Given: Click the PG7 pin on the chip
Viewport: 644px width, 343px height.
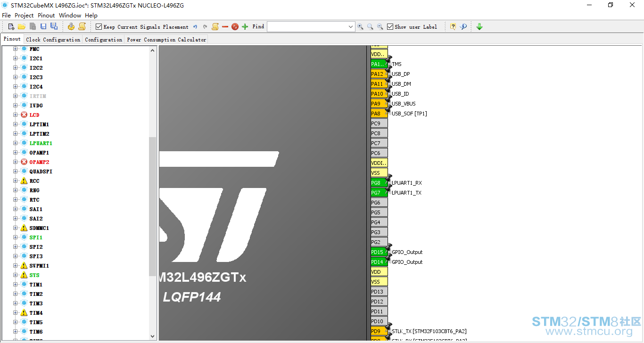Looking at the screenshot, I should 379,193.
